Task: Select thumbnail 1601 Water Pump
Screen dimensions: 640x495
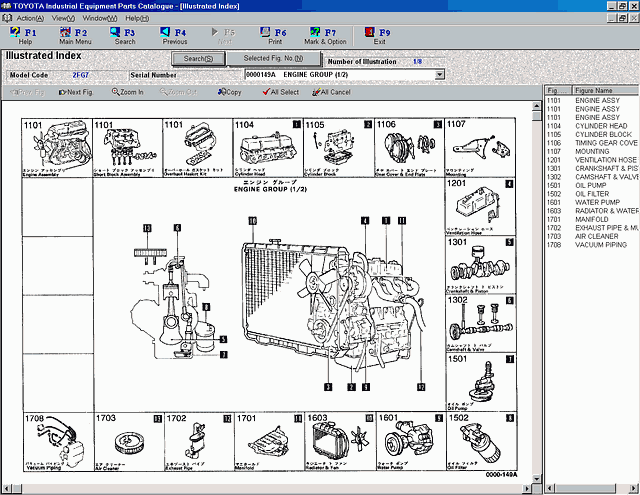Action: point(411,442)
